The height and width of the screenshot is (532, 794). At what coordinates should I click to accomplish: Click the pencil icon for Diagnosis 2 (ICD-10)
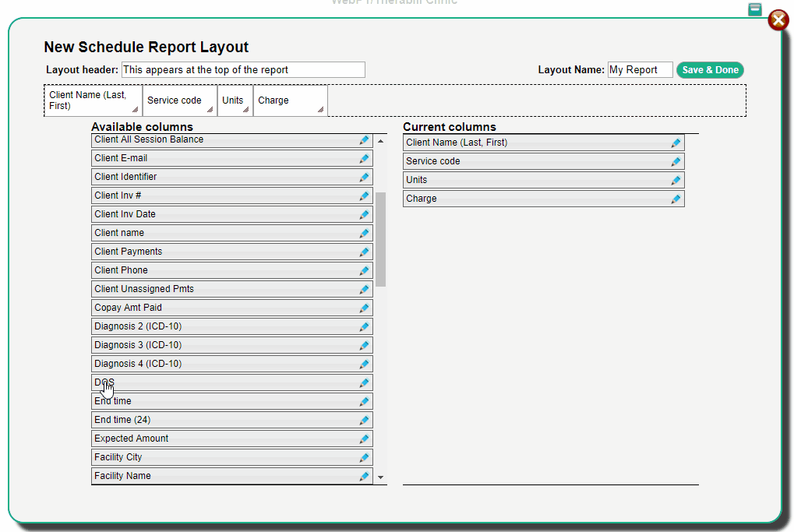[x=364, y=327]
